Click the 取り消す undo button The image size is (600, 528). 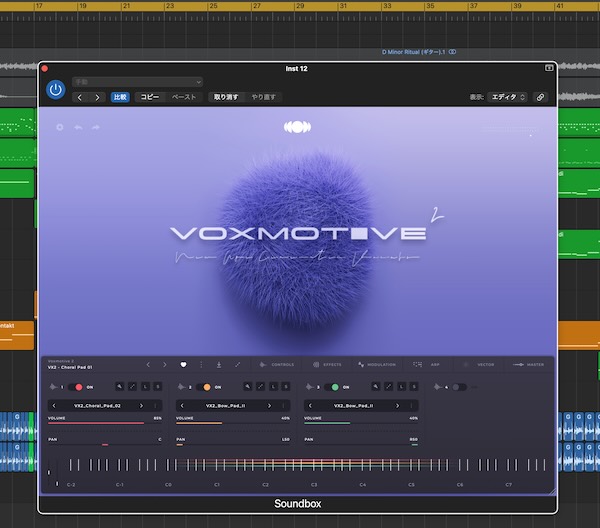[x=226, y=97]
